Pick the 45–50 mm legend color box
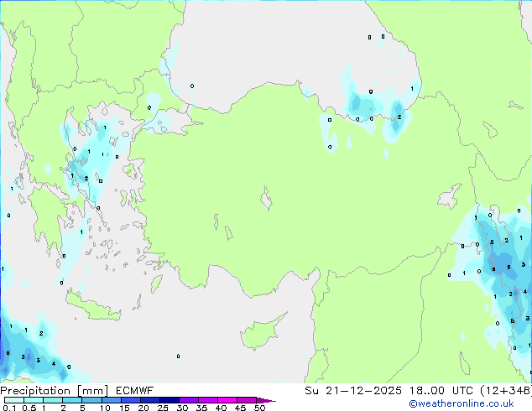 point(247,400)
